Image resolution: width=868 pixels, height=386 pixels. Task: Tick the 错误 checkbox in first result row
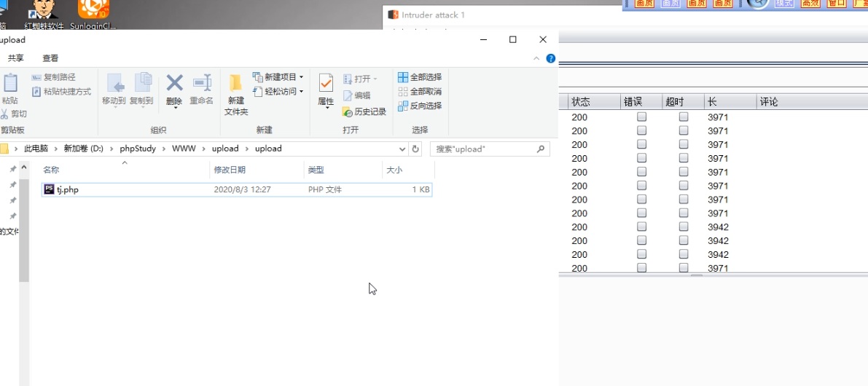coord(641,117)
